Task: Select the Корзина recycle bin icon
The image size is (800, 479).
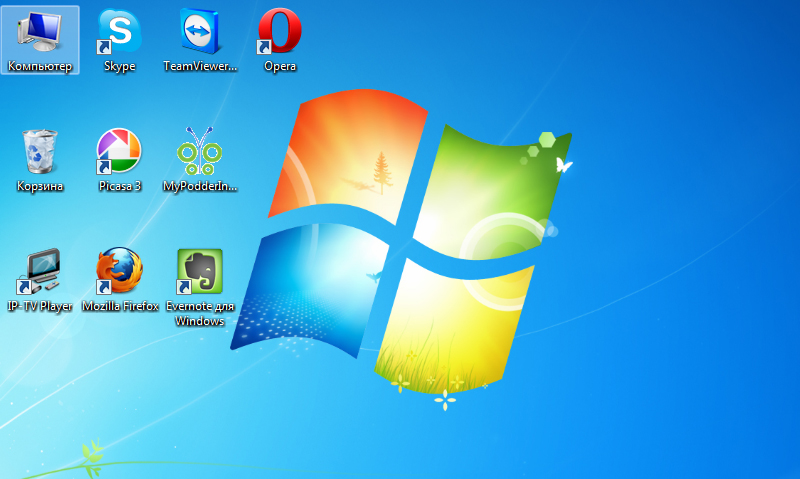Action: (x=40, y=152)
